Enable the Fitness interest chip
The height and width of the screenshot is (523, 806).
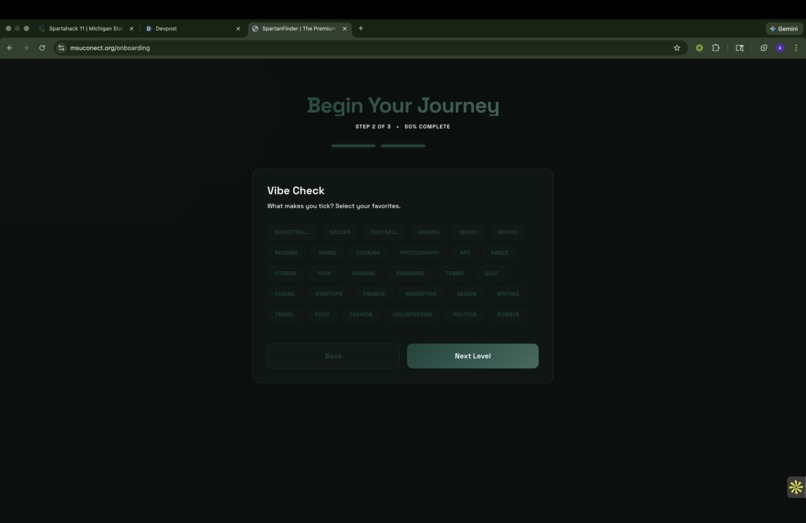click(285, 273)
